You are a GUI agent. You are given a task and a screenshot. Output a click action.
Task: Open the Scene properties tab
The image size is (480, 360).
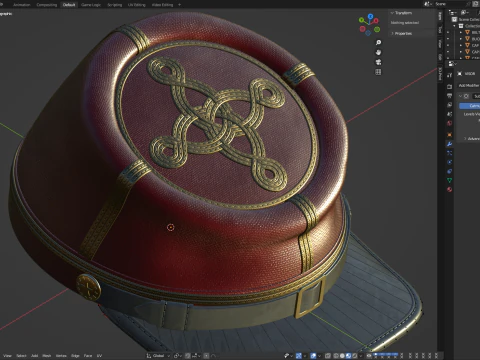449,114
